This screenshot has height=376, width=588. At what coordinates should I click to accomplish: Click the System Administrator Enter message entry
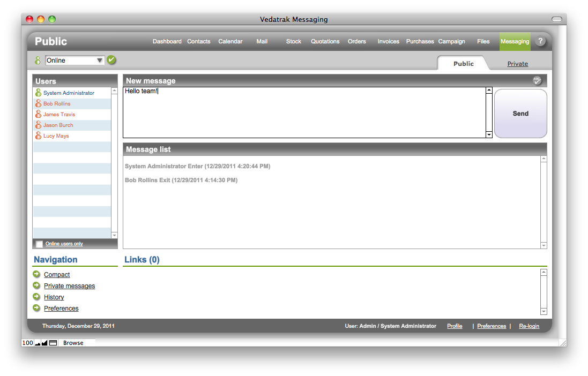[198, 166]
